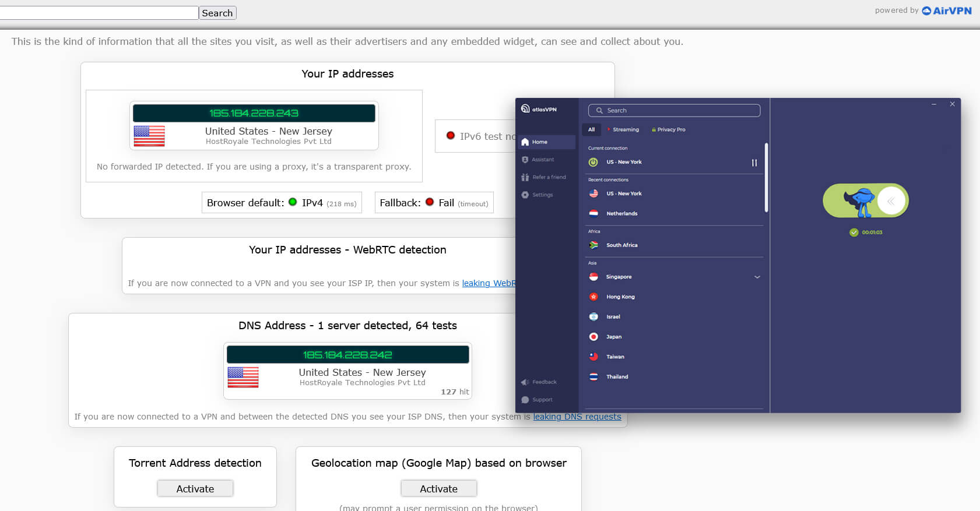The image size is (980, 511).
Task: Click the US flag in DNS Address box
Action: [x=243, y=378]
